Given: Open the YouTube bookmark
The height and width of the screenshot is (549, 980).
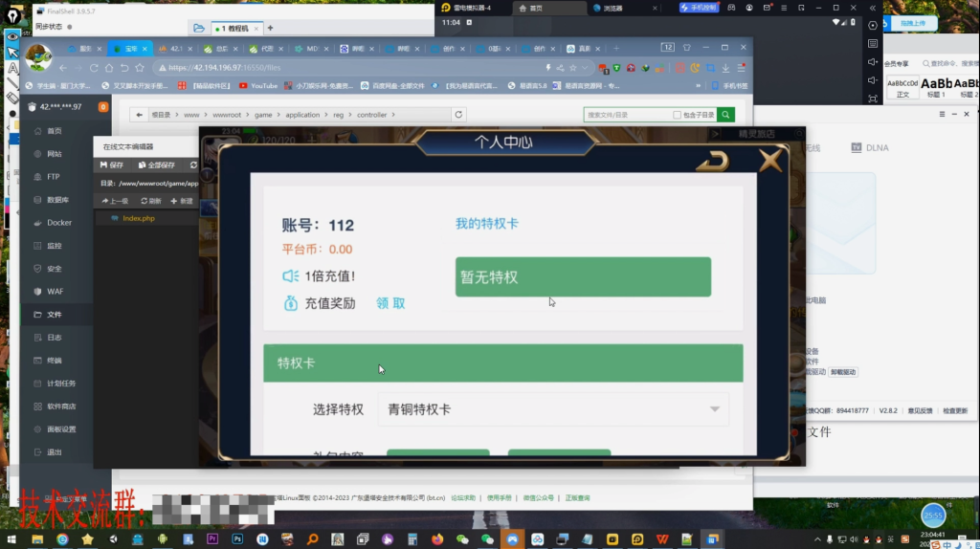Looking at the screenshot, I should coord(258,85).
